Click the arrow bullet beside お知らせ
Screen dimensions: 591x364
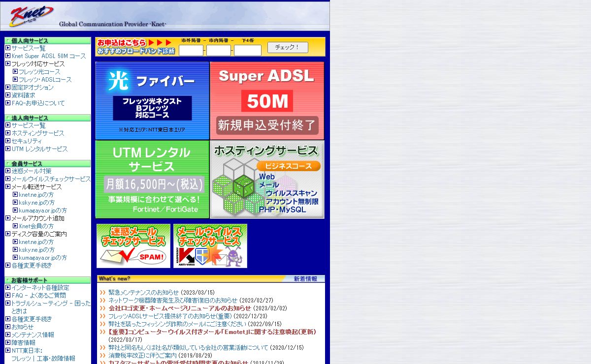click(8, 327)
